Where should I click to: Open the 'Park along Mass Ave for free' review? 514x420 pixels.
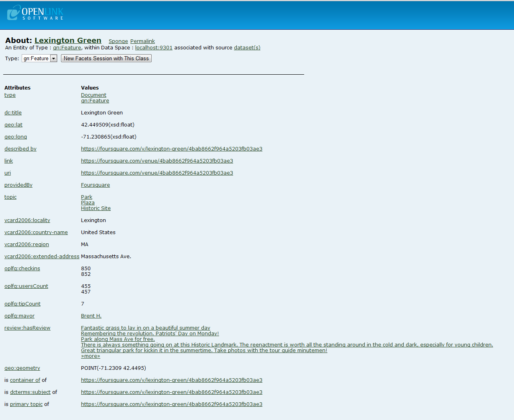(x=118, y=339)
